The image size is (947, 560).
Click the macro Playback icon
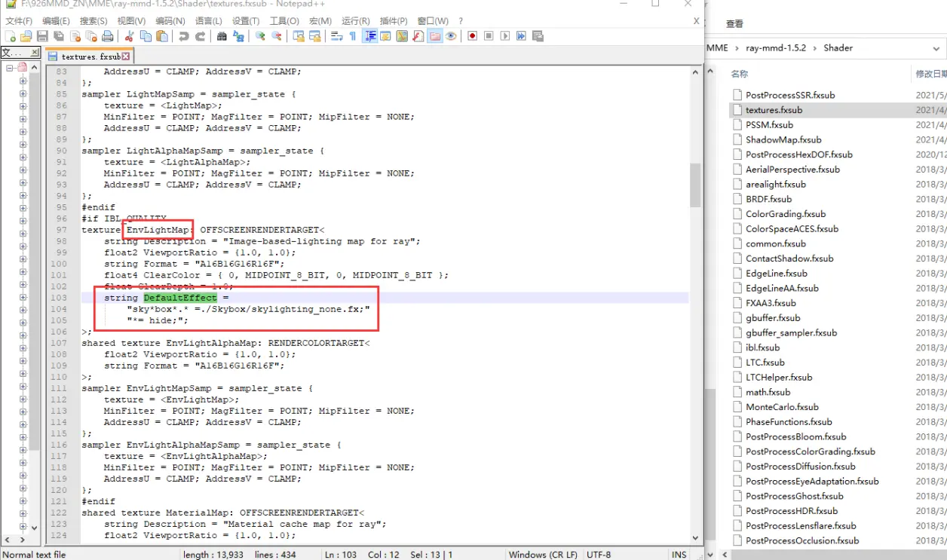[x=504, y=36]
